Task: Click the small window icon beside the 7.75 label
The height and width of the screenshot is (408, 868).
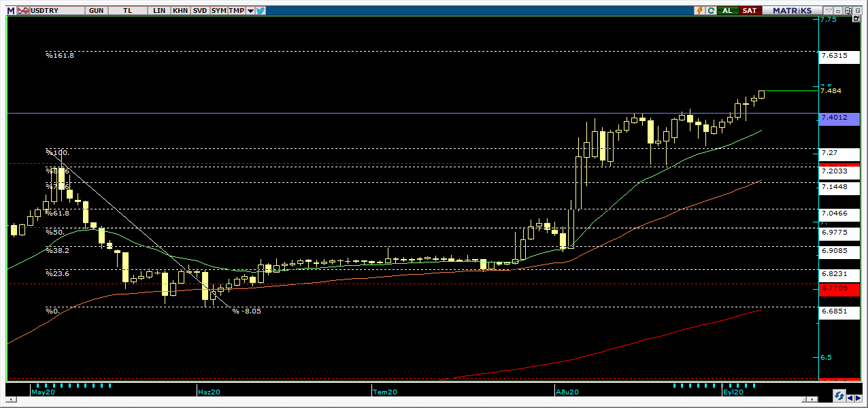Action: [x=856, y=18]
